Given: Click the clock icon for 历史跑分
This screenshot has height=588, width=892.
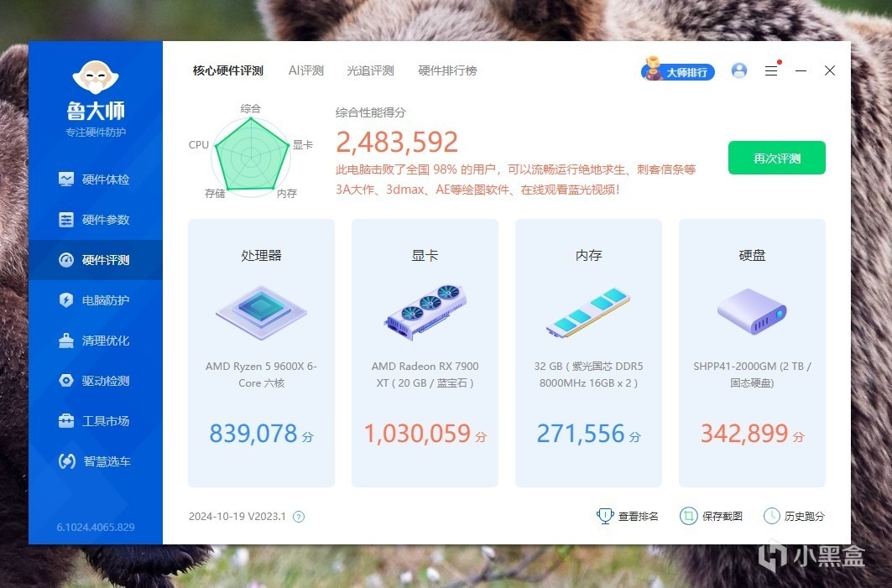Looking at the screenshot, I should tap(771, 516).
